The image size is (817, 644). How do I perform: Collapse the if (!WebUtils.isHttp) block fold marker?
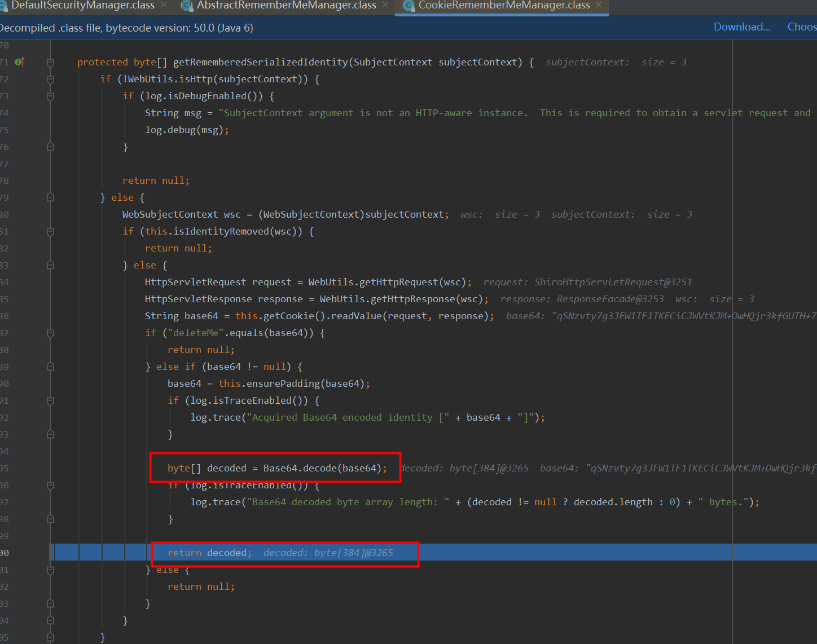pyautogui.click(x=50, y=79)
